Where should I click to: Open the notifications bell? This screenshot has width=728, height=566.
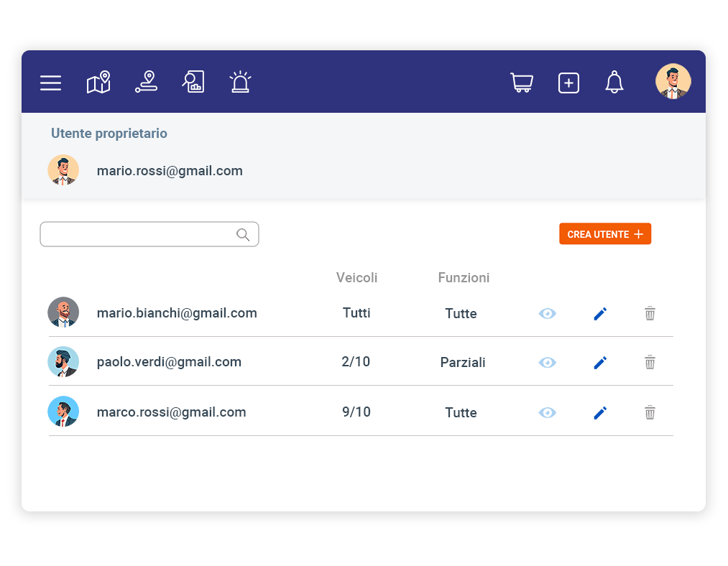pos(614,83)
